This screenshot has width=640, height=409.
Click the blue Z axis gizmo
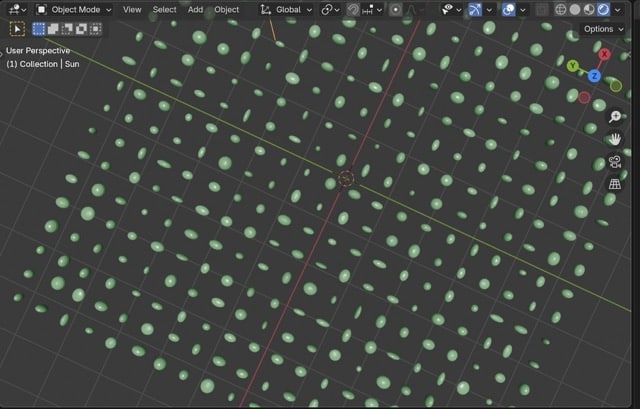pos(594,76)
